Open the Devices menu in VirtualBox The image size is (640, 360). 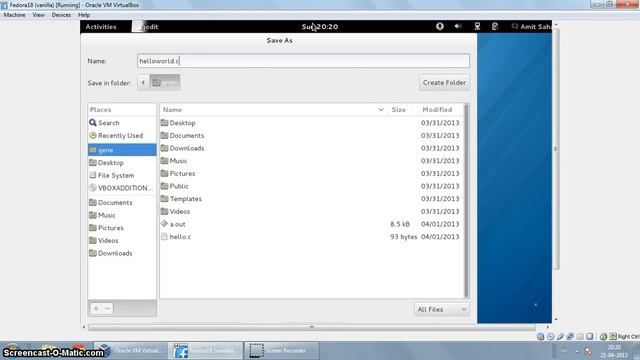point(61,15)
